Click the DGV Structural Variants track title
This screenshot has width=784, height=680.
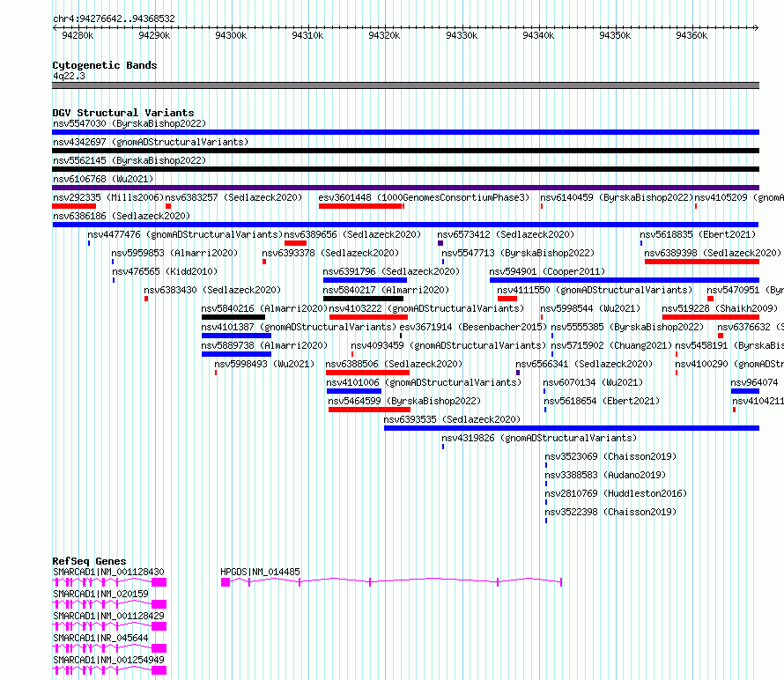tap(123, 113)
